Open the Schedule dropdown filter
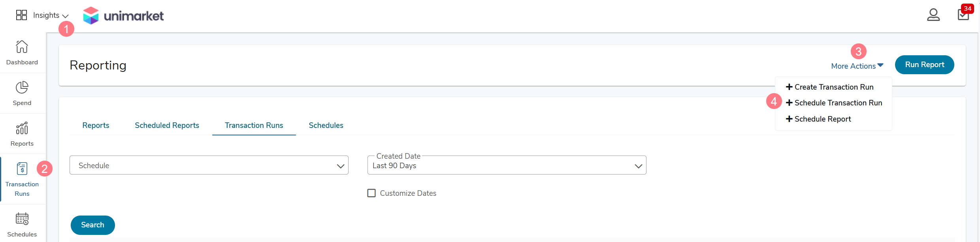 (x=209, y=165)
